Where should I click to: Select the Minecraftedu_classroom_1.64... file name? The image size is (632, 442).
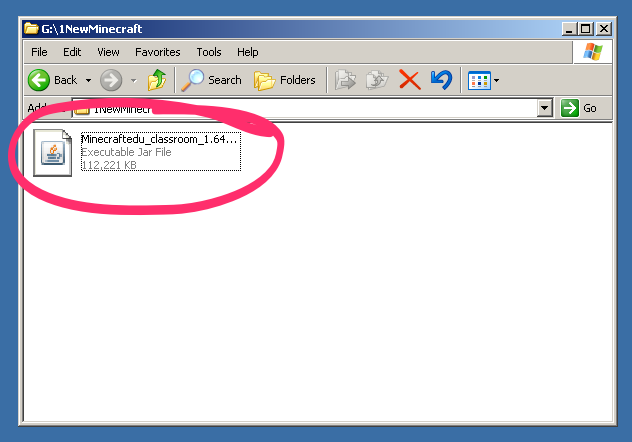pyautogui.click(x=159, y=139)
